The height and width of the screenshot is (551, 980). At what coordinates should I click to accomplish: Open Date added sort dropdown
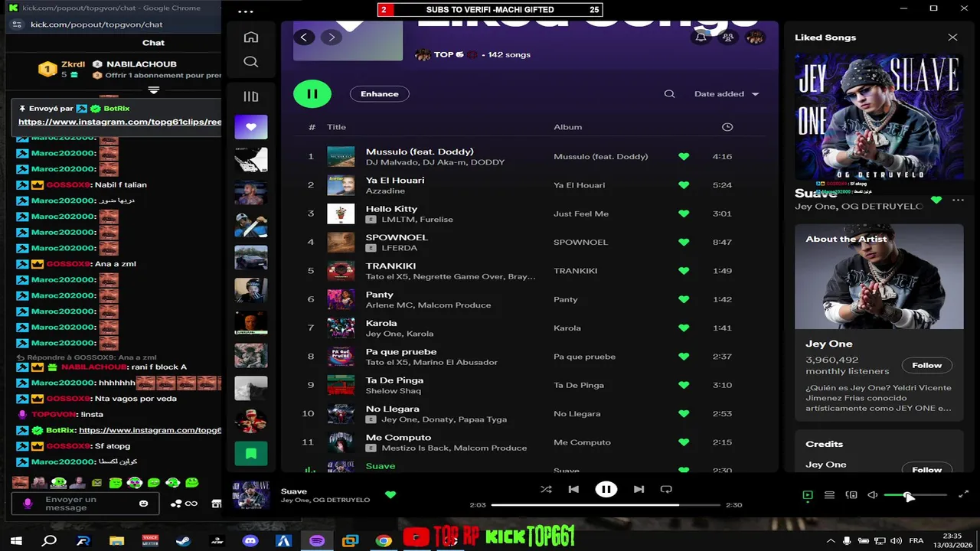(726, 94)
